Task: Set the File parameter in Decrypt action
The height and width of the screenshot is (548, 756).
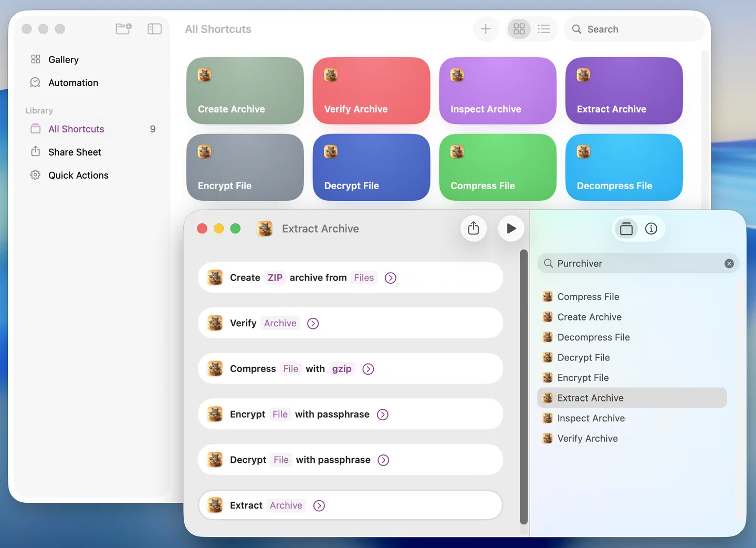Action: pos(281,460)
